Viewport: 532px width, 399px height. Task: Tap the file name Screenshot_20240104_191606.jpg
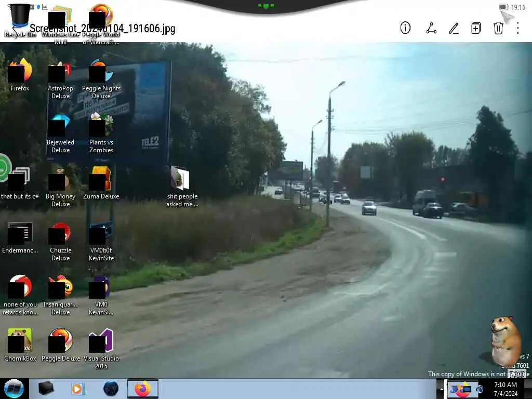click(102, 29)
